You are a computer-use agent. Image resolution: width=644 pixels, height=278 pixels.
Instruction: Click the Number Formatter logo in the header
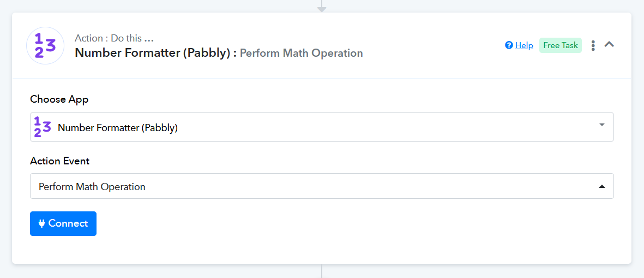(x=45, y=46)
